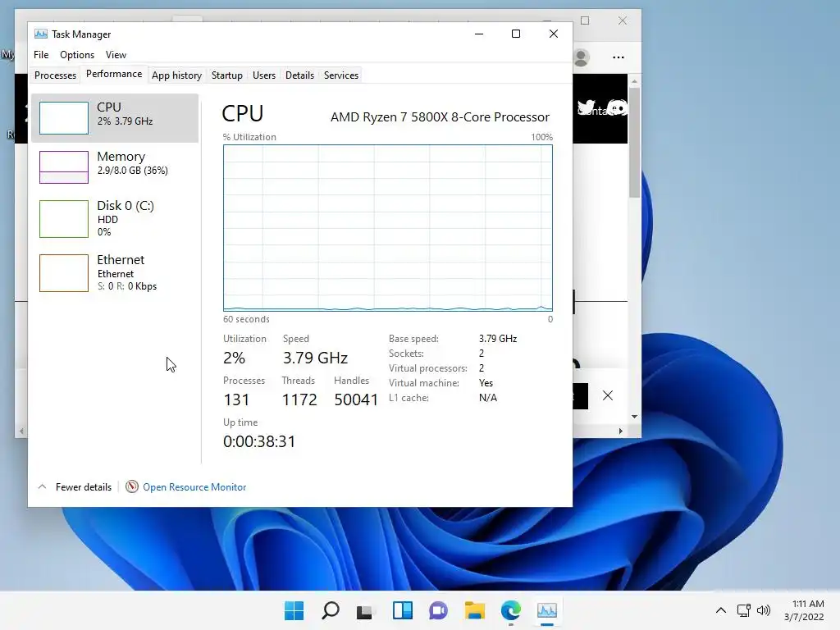Maximize the background browser window
This screenshot has height=630, width=840.
(585, 21)
